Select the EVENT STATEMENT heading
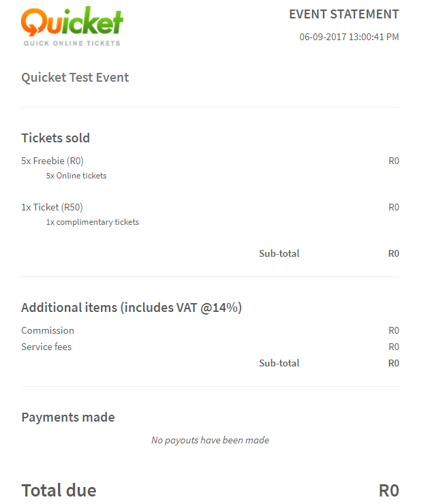The image size is (430, 504). [343, 14]
